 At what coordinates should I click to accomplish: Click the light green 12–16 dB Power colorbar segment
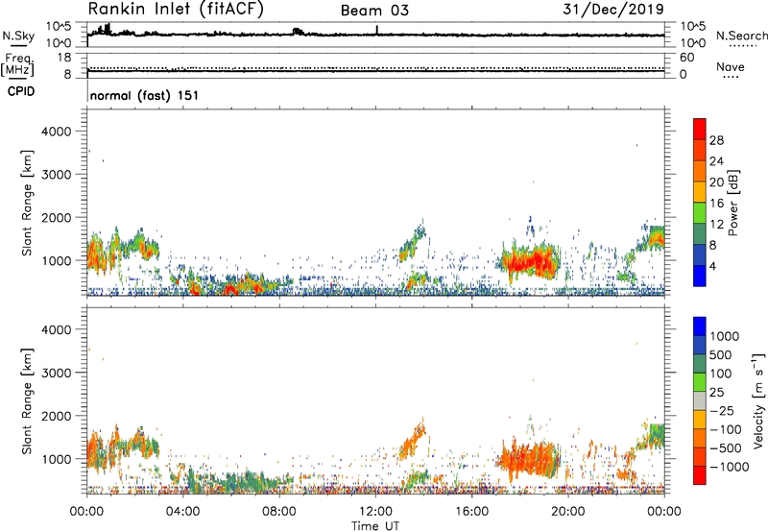pyautogui.click(x=700, y=212)
